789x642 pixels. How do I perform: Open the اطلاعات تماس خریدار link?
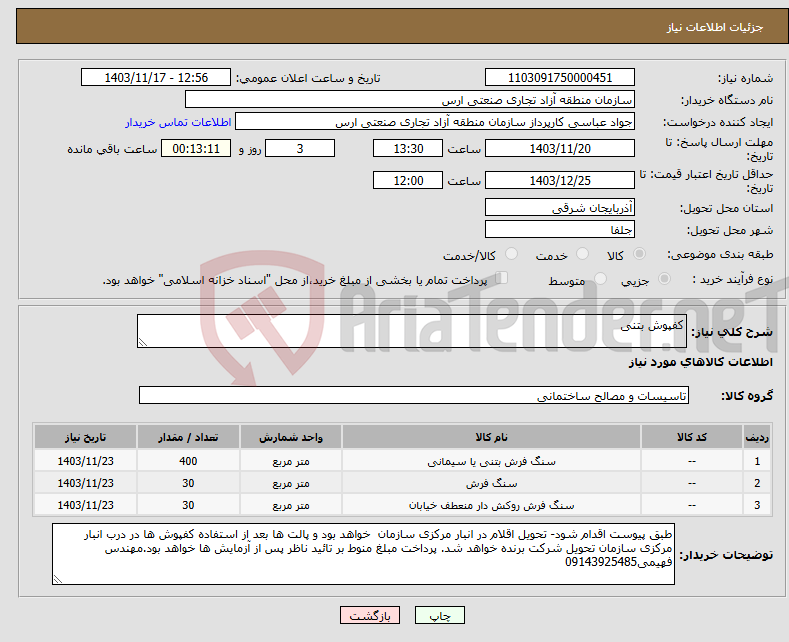click(x=178, y=122)
